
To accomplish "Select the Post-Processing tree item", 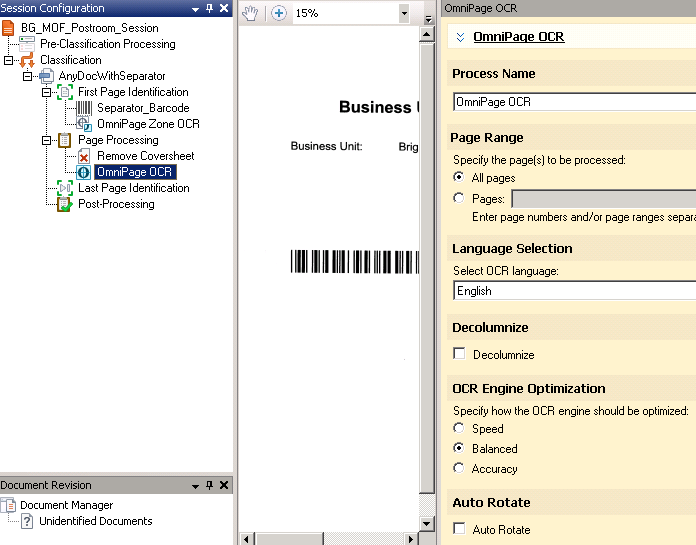I will pos(116,204).
